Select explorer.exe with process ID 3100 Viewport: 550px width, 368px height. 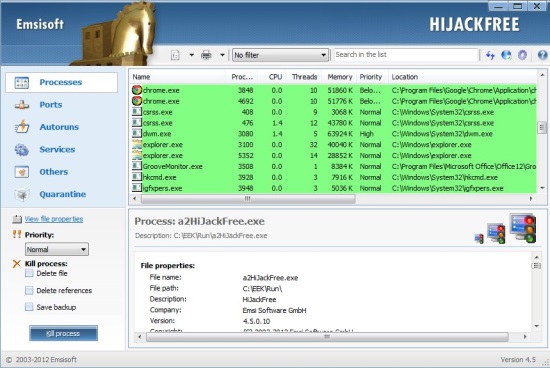pyautogui.click(x=333, y=145)
